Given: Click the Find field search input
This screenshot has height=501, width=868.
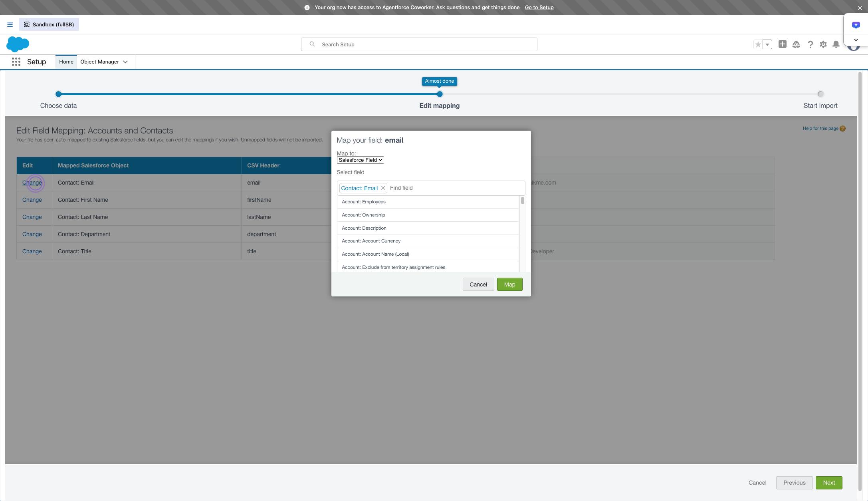Looking at the screenshot, I should 456,188.
